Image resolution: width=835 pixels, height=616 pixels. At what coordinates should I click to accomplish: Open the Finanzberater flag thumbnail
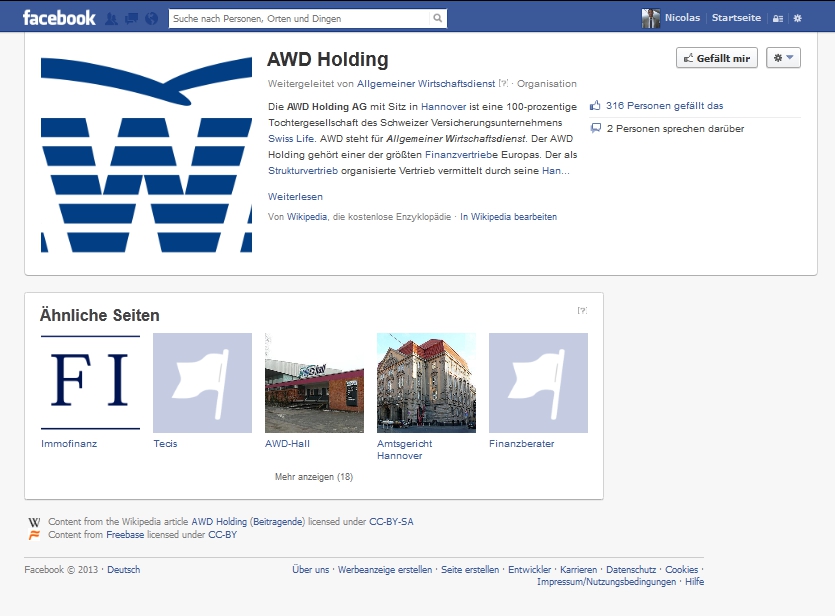pos(538,383)
